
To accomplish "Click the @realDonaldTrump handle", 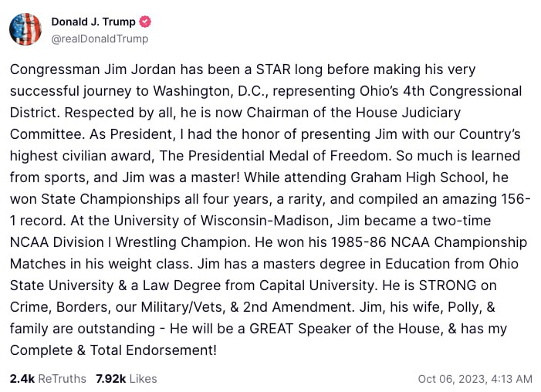I will pos(100,39).
